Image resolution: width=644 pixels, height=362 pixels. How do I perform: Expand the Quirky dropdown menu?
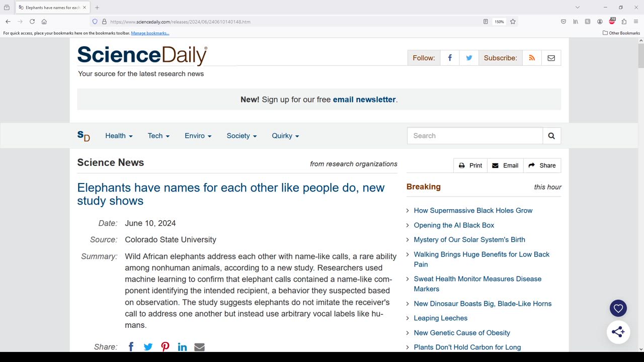click(285, 136)
